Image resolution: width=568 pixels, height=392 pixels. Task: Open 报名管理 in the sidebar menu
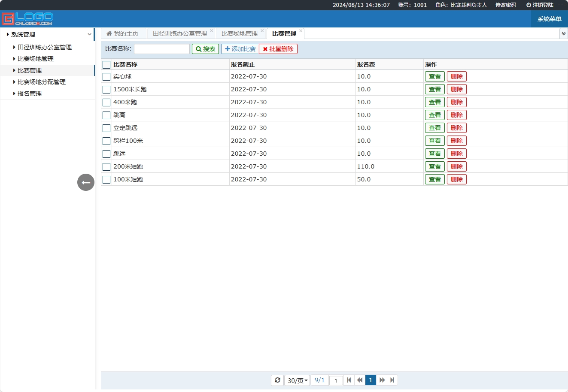point(29,93)
